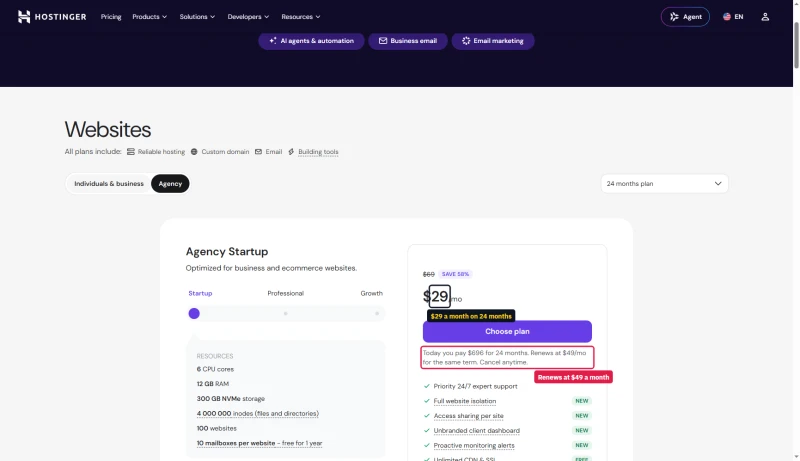This screenshot has height=461, width=800.
Task: Click Unbranded client dashboard feature
Action: (477, 430)
